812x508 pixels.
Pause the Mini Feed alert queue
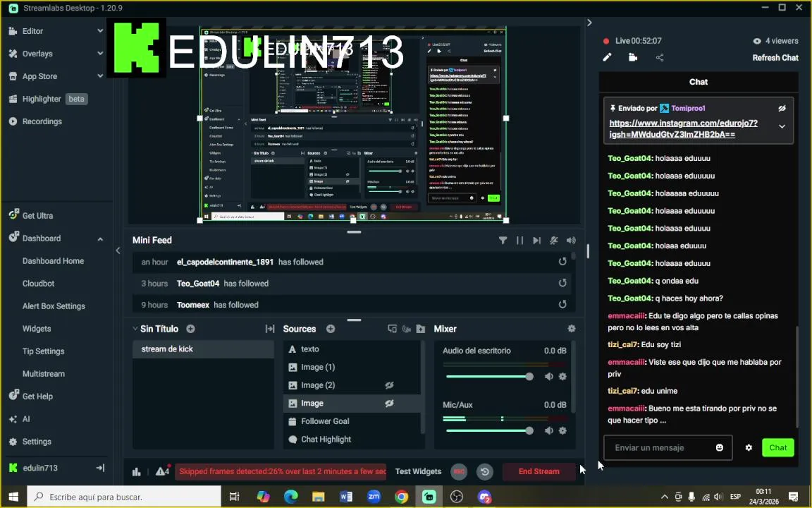[x=519, y=241]
